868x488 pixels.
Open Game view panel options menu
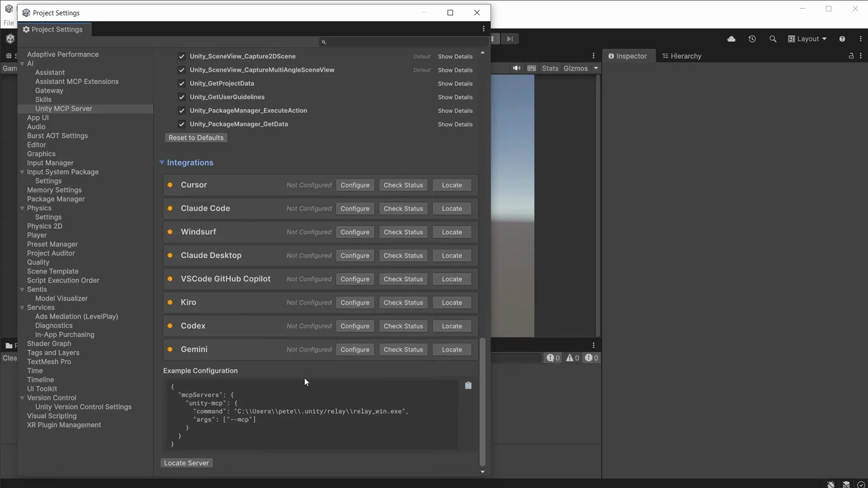point(593,56)
